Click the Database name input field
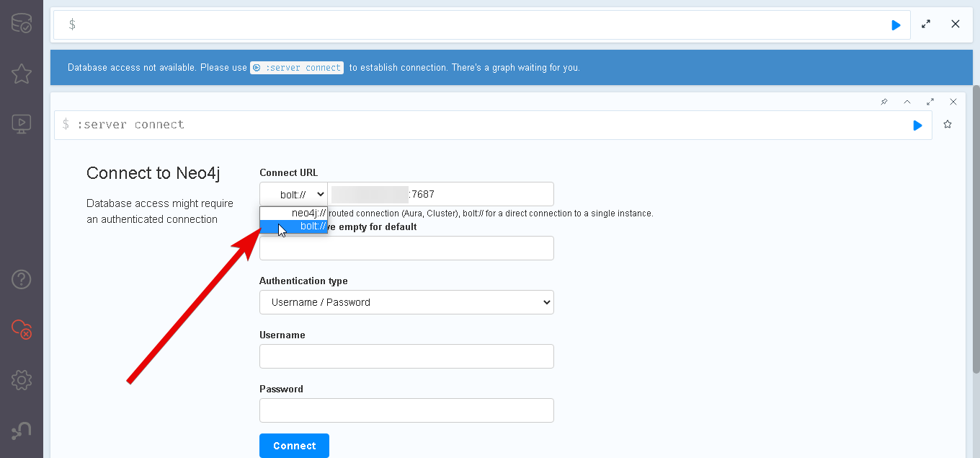980x458 pixels. tap(406, 248)
